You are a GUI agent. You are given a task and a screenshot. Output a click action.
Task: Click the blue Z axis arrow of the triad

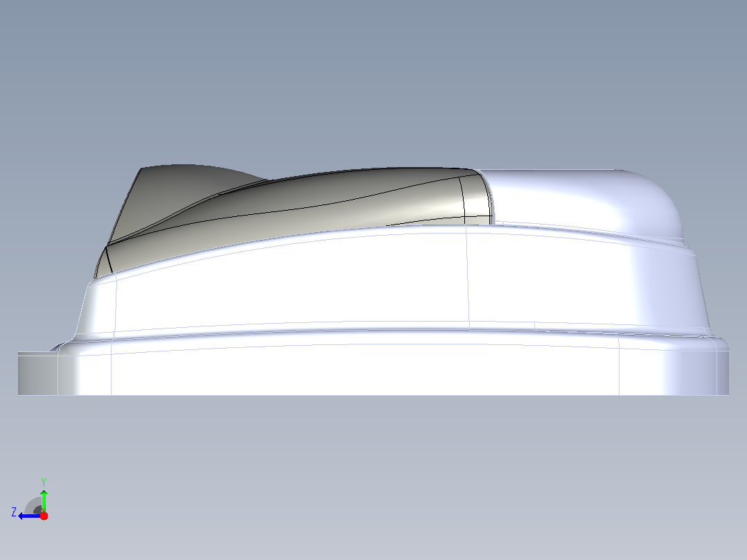pos(29,516)
